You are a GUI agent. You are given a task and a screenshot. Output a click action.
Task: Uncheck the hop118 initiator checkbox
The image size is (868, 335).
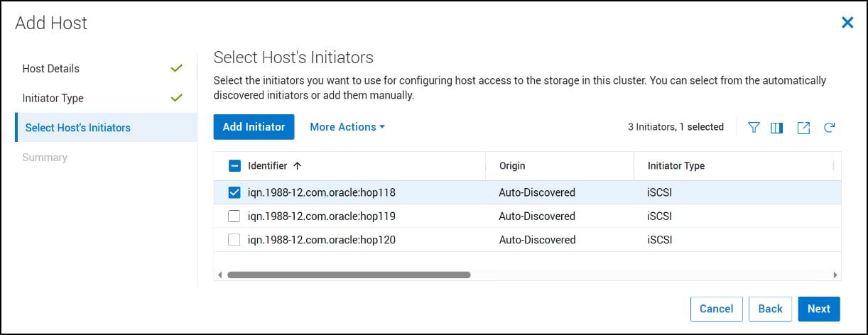point(234,192)
